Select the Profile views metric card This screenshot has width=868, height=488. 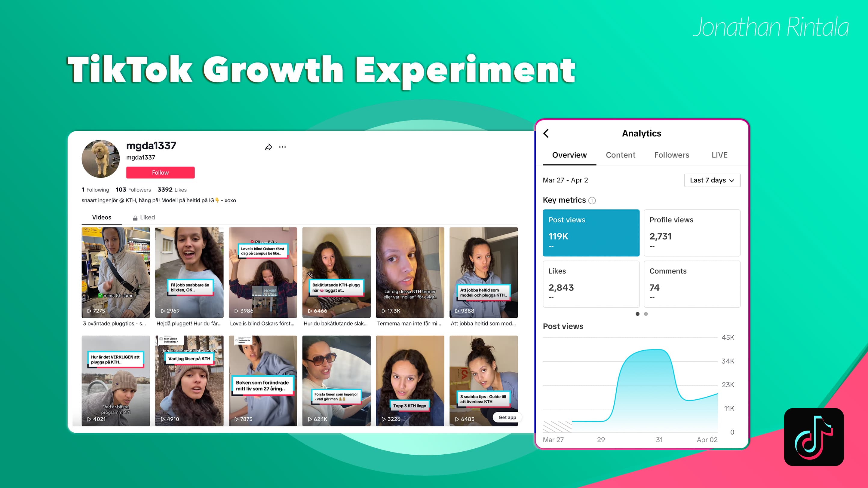point(692,233)
